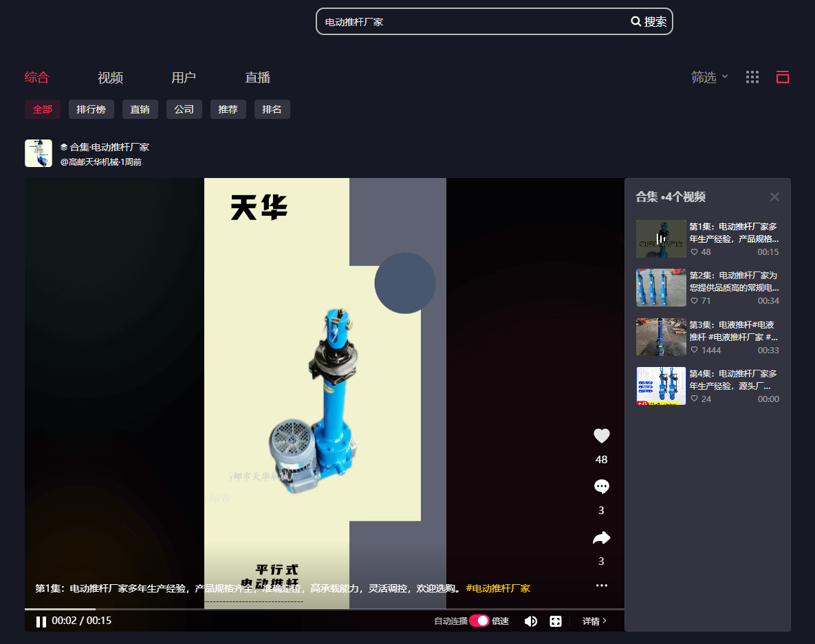Open the 倍速 playback speed menu
This screenshot has width=815, height=644.
500,621
